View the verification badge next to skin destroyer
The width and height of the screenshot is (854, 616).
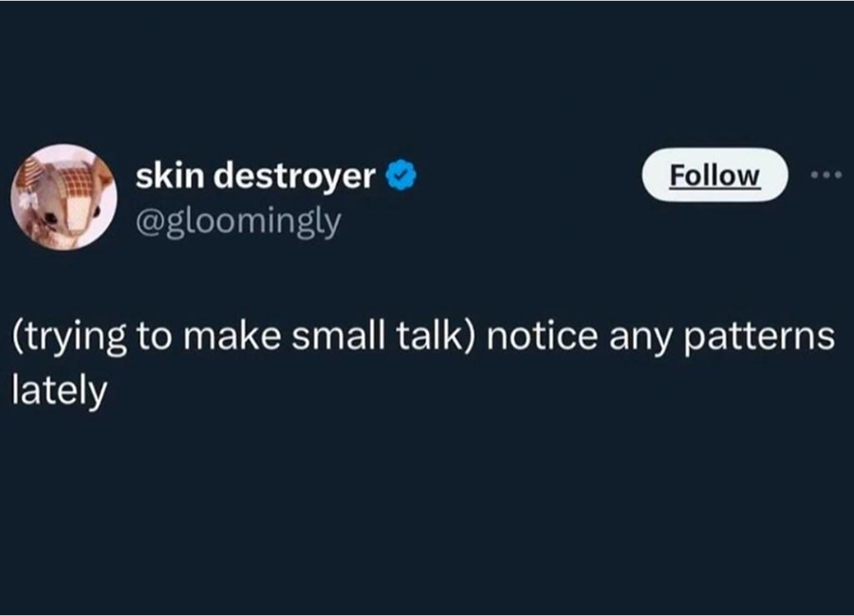[400, 175]
